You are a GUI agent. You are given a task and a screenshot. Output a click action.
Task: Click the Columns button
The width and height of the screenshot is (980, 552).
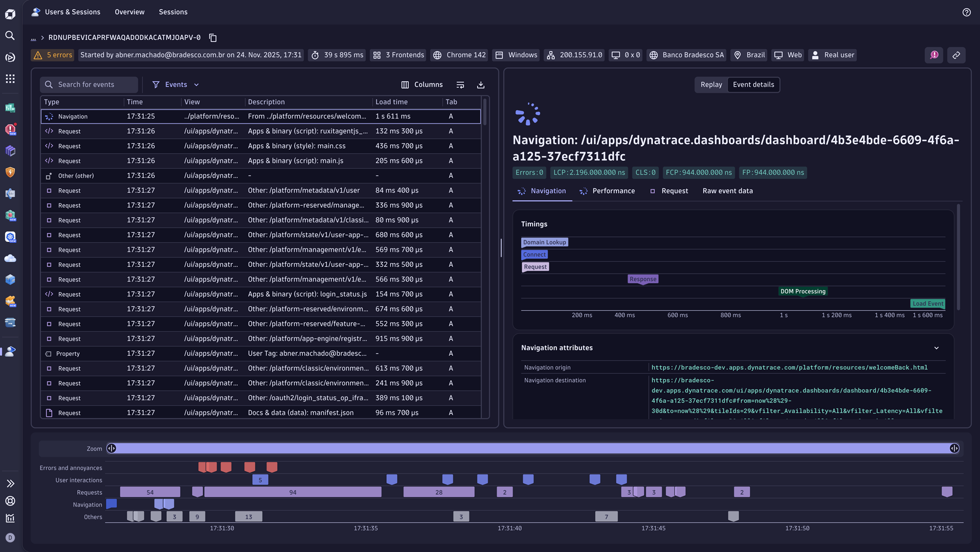point(422,85)
